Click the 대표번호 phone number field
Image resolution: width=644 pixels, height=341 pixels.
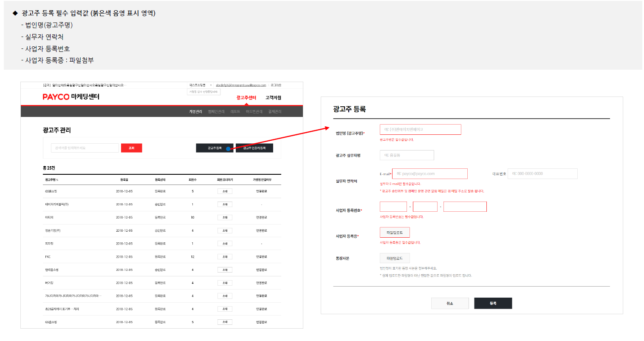[542, 173]
